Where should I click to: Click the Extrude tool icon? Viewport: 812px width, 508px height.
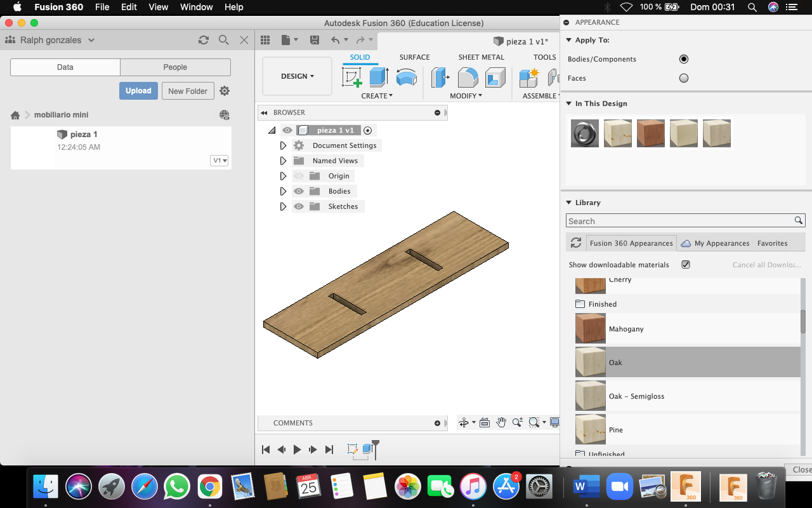click(379, 77)
